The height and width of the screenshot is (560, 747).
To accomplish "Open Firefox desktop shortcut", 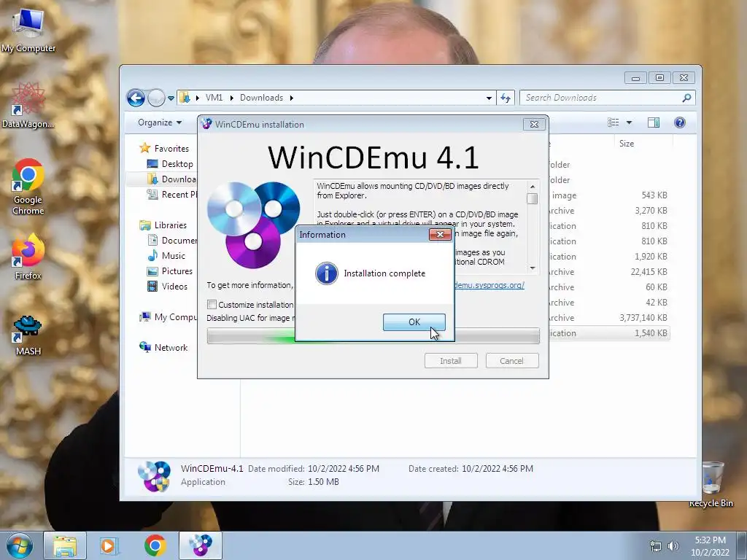I will click(x=28, y=256).
